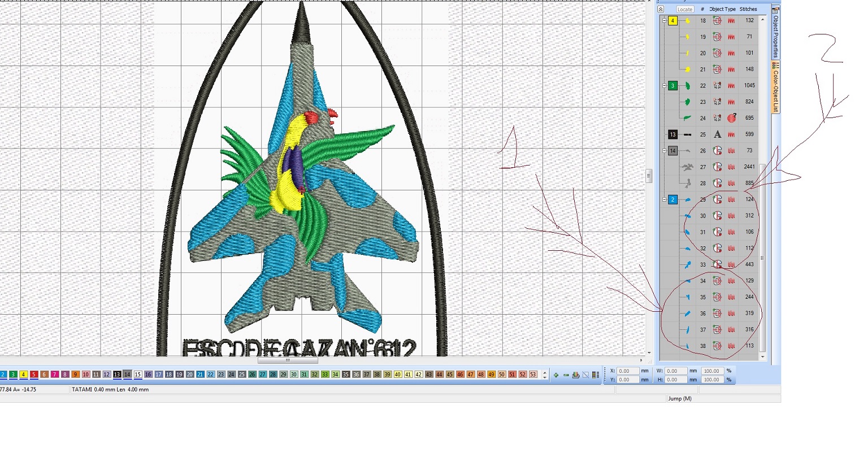Click the object list scrollbar up arrow
Viewport: 868px width, 470px height.
(x=762, y=20)
